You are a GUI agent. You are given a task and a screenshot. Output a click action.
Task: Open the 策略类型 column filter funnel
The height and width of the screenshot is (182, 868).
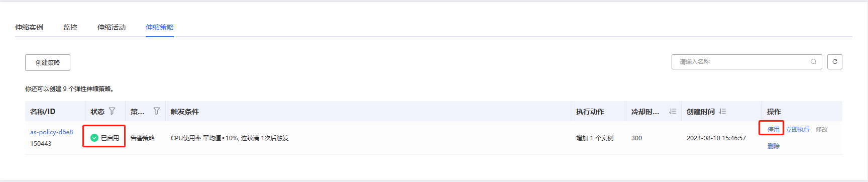click(x=157, y=111)
